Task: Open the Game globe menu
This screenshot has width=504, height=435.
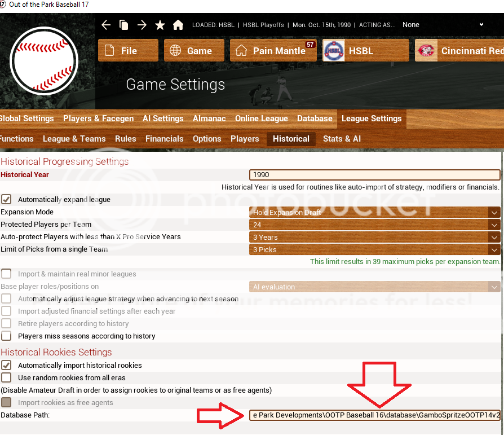Action: tap(194, 51)
